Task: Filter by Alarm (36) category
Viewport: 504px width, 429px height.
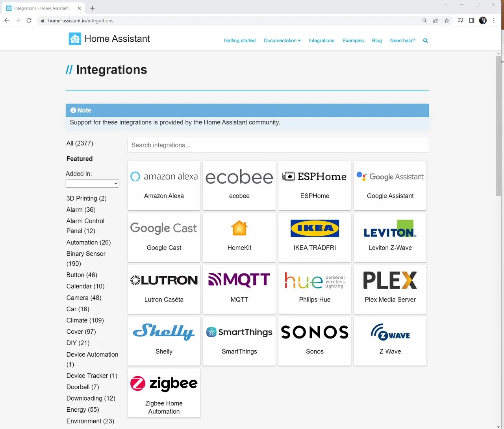Action: click(81, 210)
